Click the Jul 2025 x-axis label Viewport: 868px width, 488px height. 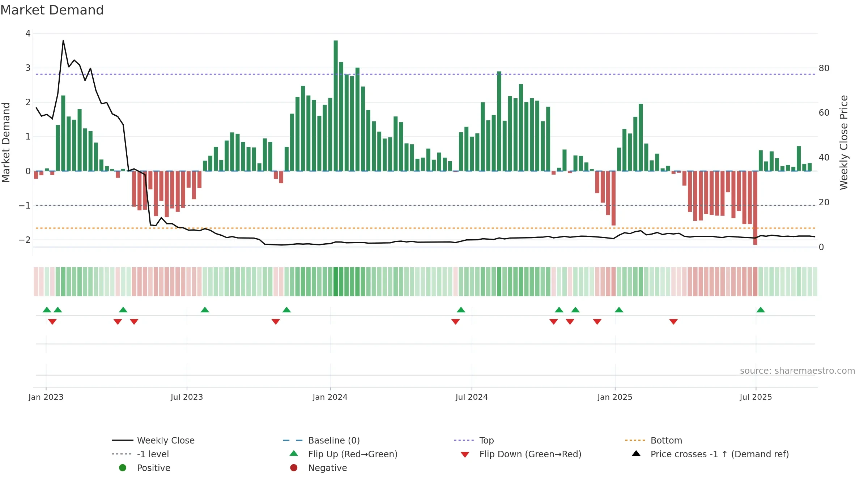[756, 397]
